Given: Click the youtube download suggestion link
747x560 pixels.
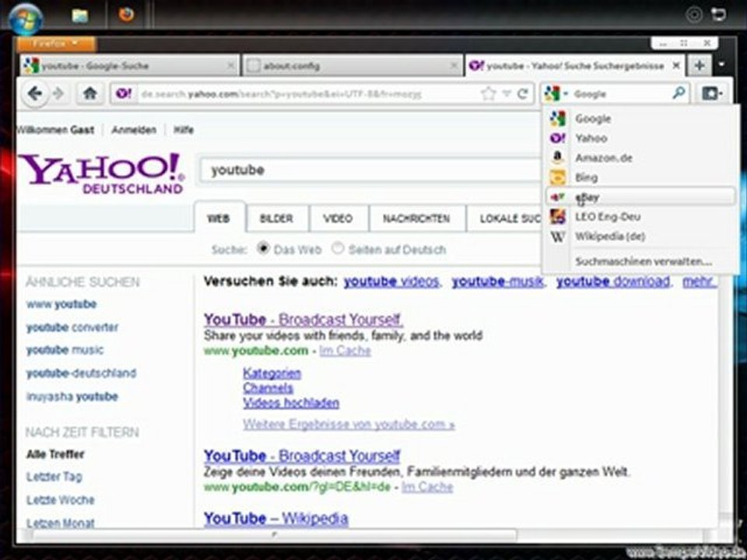Looking at the screenshot, I should point(613,282).
